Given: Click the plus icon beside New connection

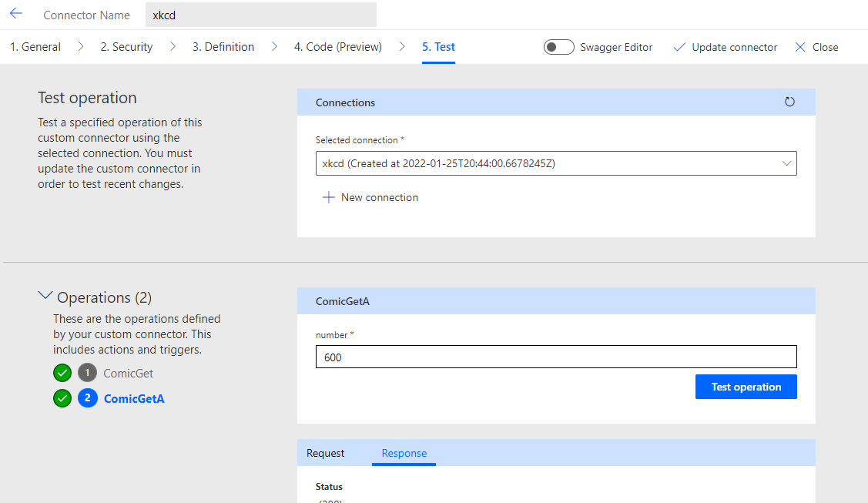Looking at the screenshot, I should click(x=329, y=197).
